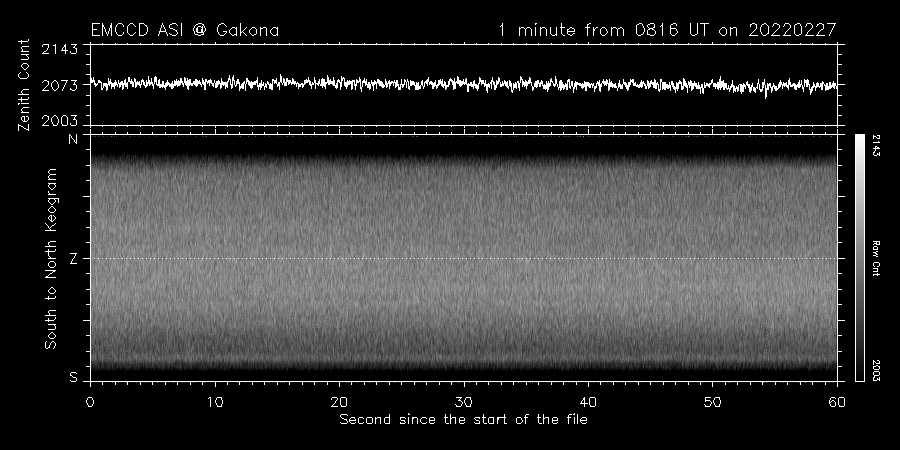This screenshot has height=450, width=900.
Task: Click the zenith count line plot trace
Action: [x=463, y=84]
